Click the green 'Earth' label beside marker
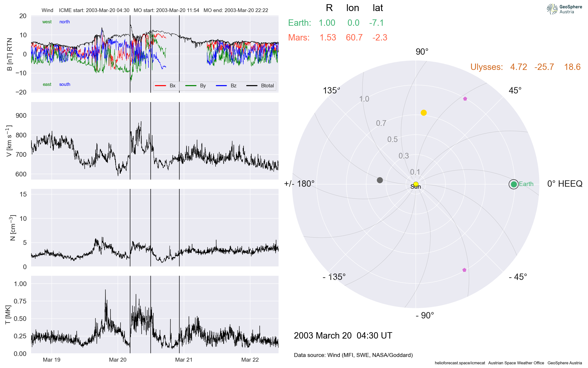The height and width of the screenshot is (368, 588). click(x=526, y=184)
